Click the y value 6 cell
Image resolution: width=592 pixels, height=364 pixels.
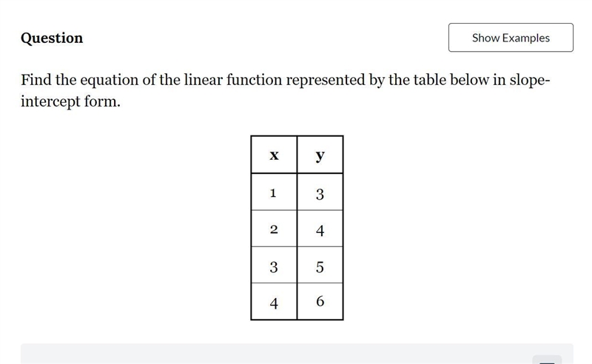[x=320, y=301]
